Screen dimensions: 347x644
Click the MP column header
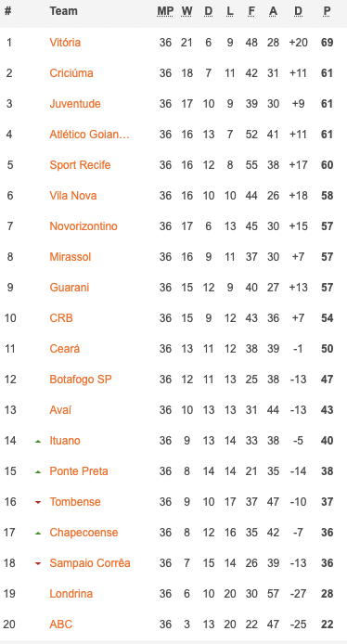coord(165,11)
